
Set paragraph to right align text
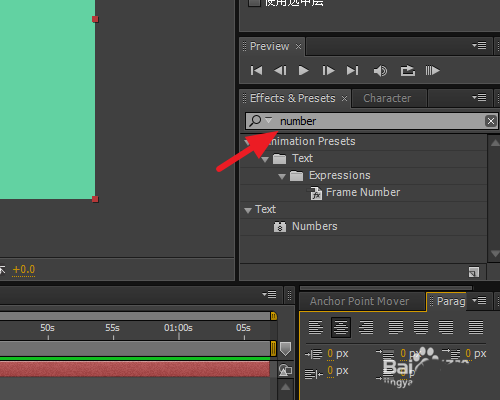tap(366, 327)
